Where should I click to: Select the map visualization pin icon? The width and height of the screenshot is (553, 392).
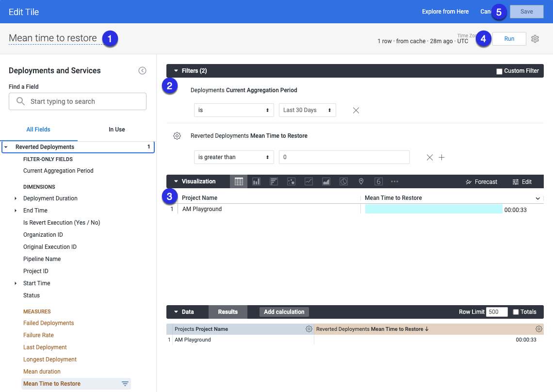point(361,181)
